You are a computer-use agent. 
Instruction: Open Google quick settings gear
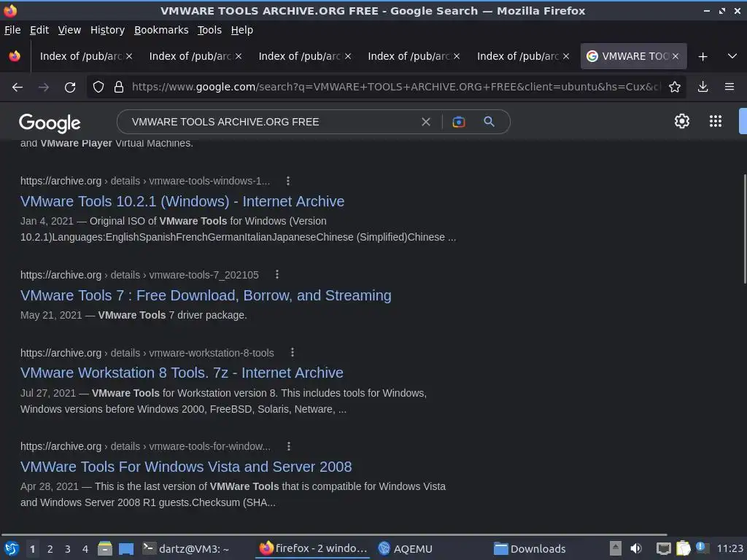pos(682,121)
